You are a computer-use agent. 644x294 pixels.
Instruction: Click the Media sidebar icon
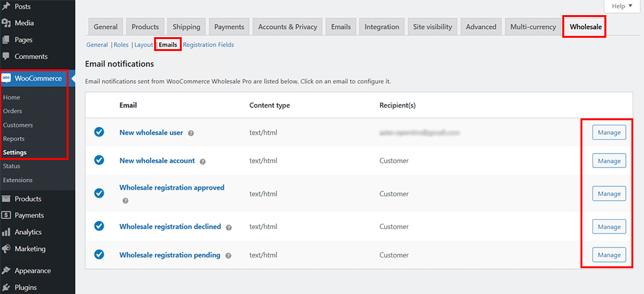coord(6,23)
